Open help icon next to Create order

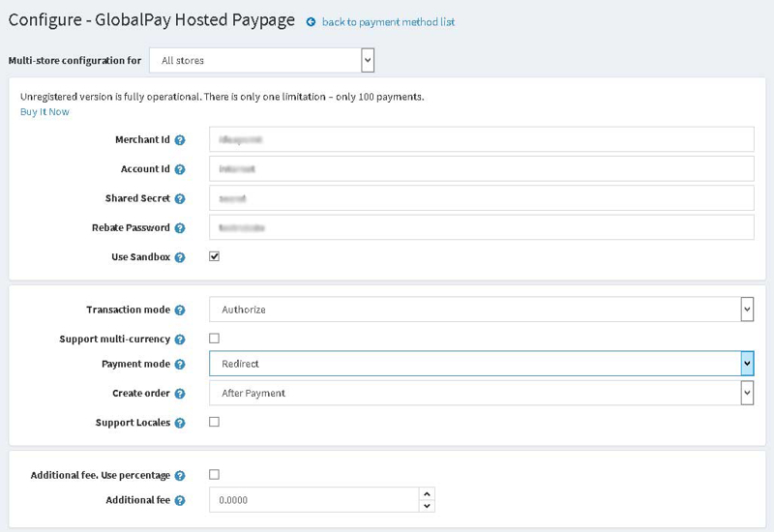(x=180, y=394)
